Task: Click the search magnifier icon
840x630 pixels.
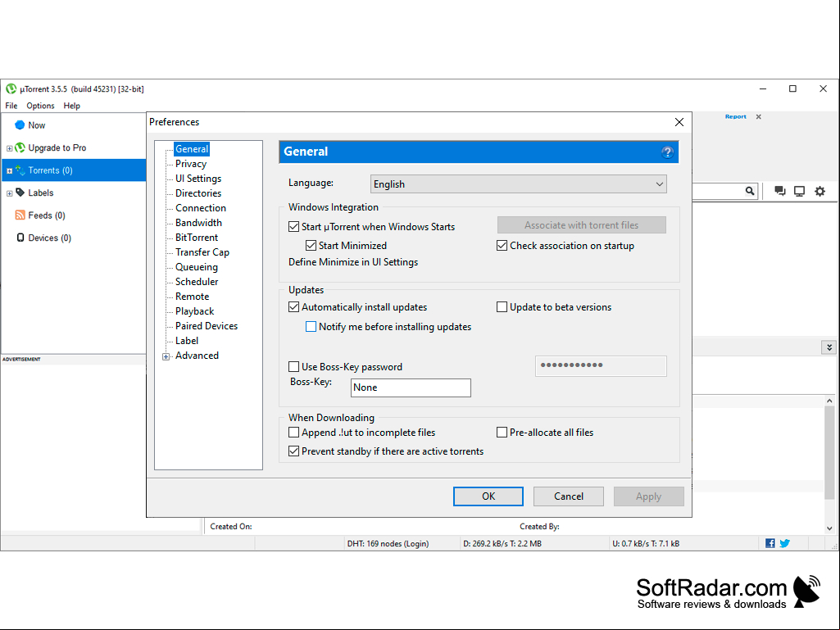Action: 750,191
